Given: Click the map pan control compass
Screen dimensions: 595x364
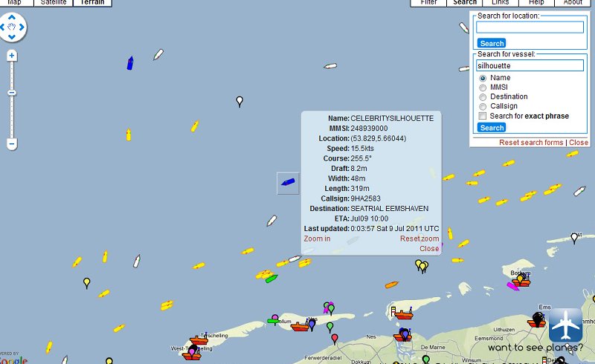Looking at the screenshot, I should (13, 28).
